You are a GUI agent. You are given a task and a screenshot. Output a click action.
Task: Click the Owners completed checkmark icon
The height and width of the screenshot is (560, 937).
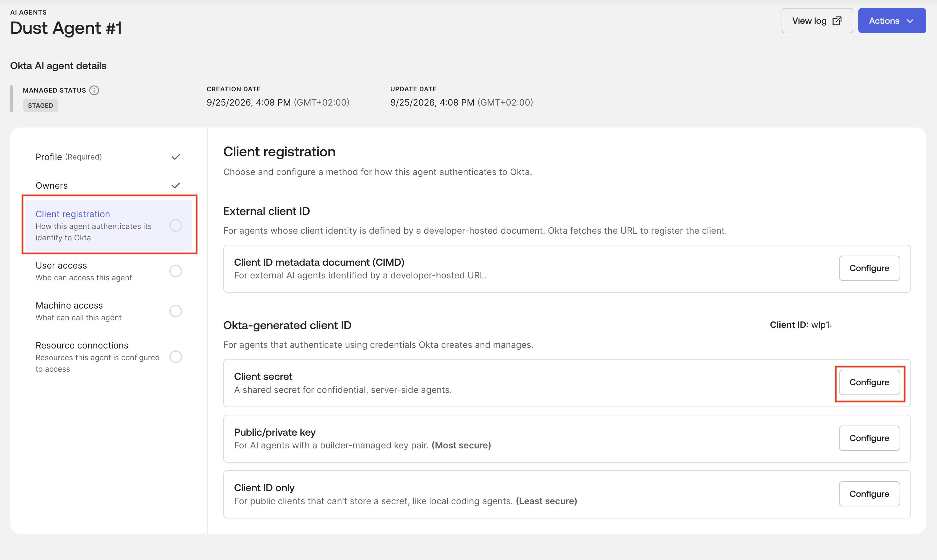tap(175, 186)
